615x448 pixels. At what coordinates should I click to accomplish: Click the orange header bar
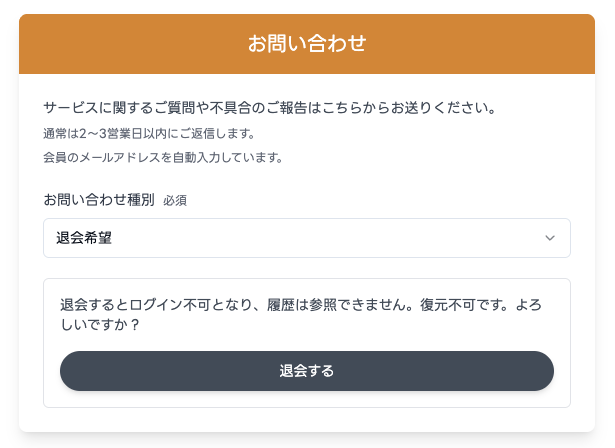120,44
